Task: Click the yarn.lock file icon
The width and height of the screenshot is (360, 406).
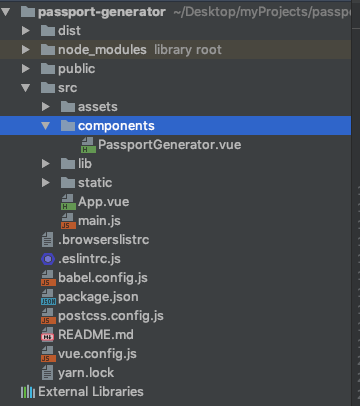Action: (47, 373)
